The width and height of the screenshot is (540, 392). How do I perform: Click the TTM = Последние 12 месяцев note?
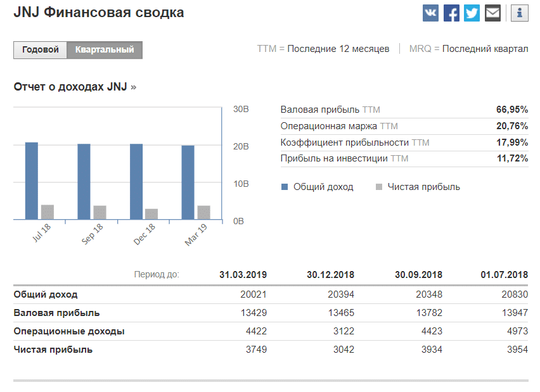click(x=323, y=49)
